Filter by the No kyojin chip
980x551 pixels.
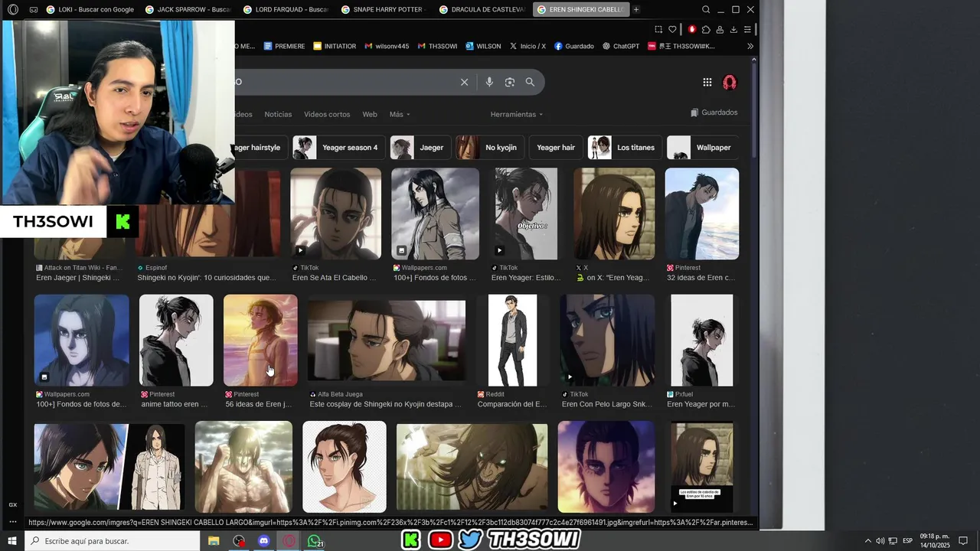(490, 147)
